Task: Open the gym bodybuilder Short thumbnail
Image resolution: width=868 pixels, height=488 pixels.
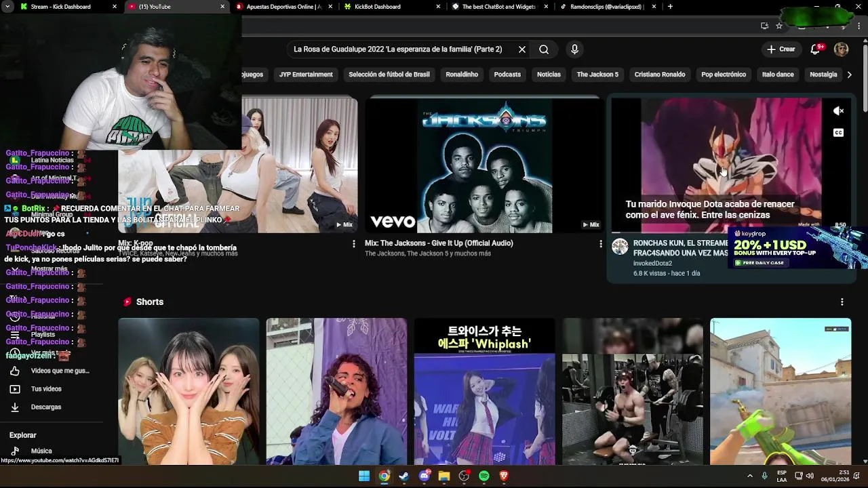Action: [x=632, y=392]
